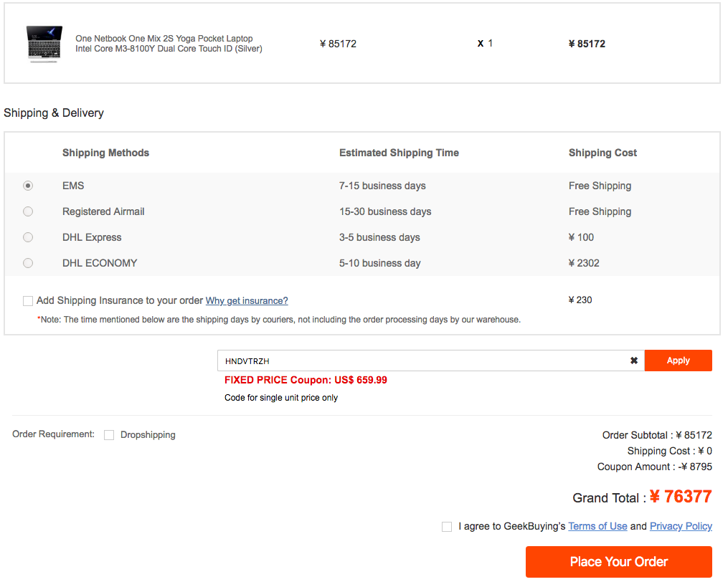The height and width of the screenshot is (587, 728).
Task: Select Registered Airmail shipping option
Action: click(x=28, y=211)
